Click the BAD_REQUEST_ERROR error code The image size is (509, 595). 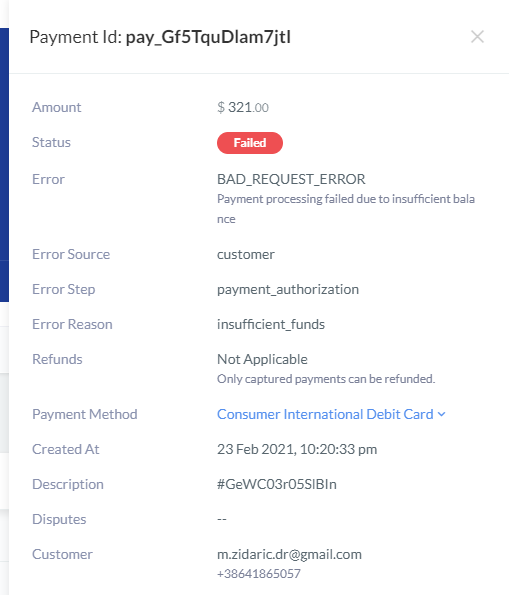(x=291, y=179)
